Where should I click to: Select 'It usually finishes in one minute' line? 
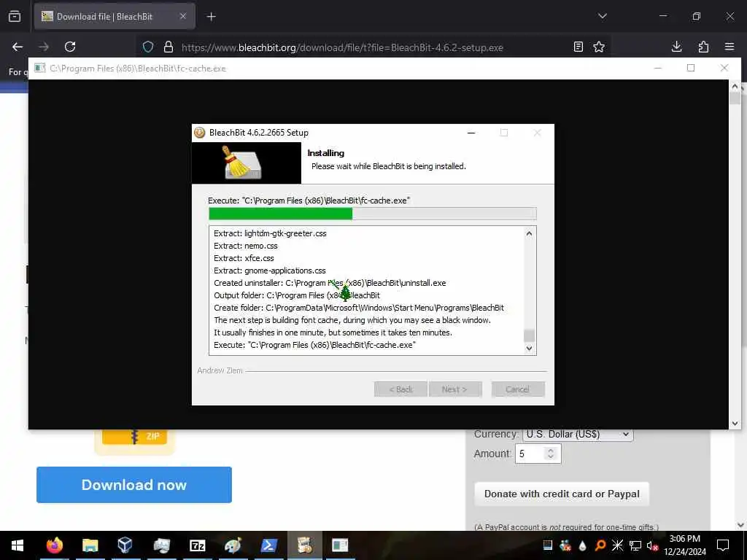[333, 332]
